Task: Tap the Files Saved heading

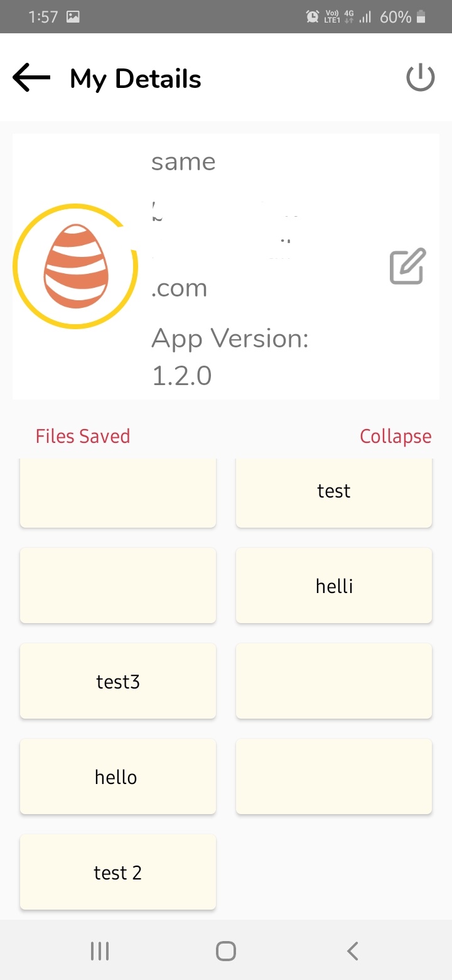Action: [83, 436]
